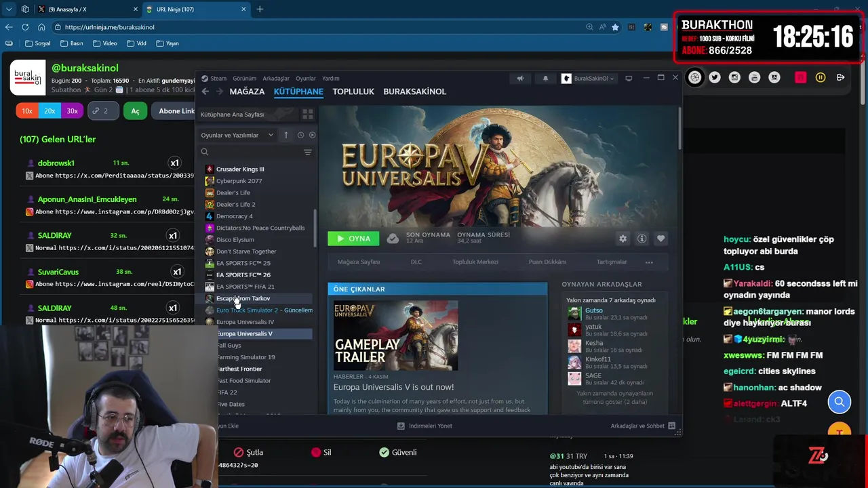868x488 pixels.
Task: Expand the BurakSakinOl account dropdown
Action: [x=588, y=79]
